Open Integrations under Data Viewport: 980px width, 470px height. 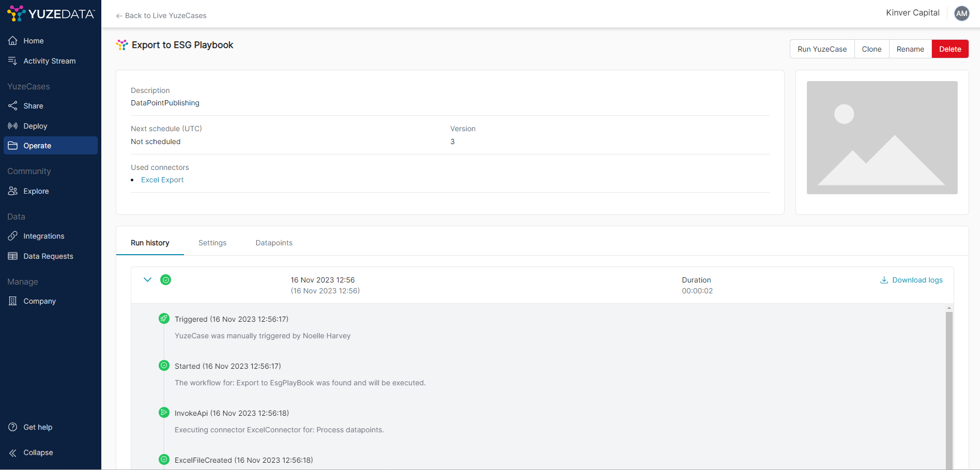coord(43,236)
